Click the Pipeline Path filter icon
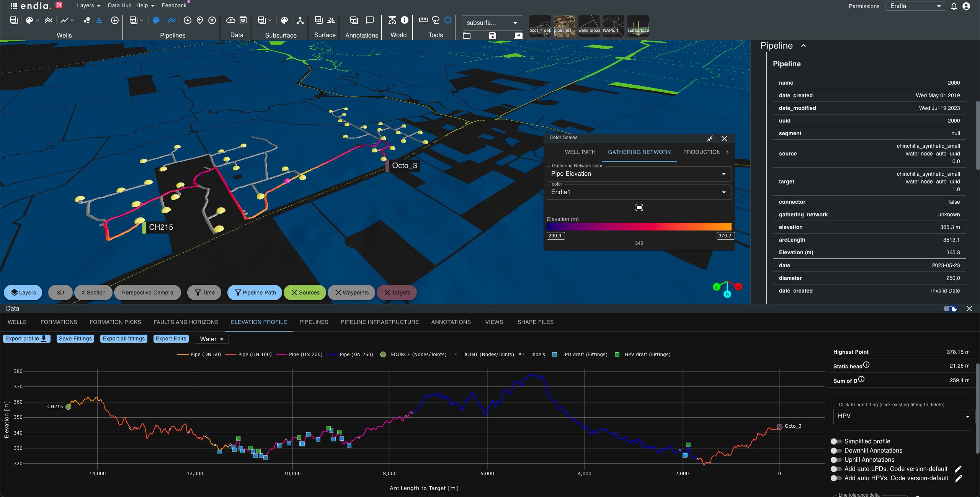Image resolution: width=980 pixels, height=497 pixels. pos(238,292)
